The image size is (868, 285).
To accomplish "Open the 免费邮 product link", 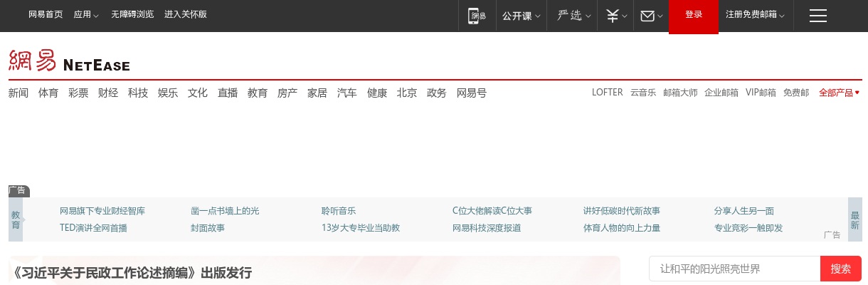I will [796, 93].
